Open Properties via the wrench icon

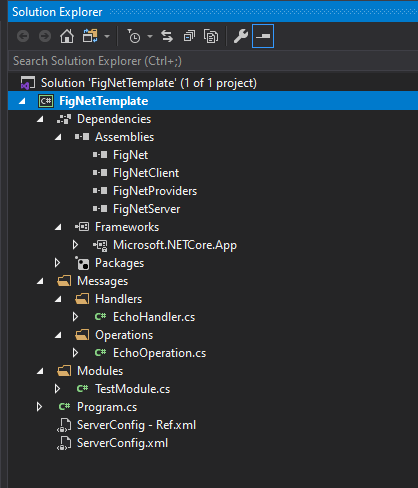(241, 36)
